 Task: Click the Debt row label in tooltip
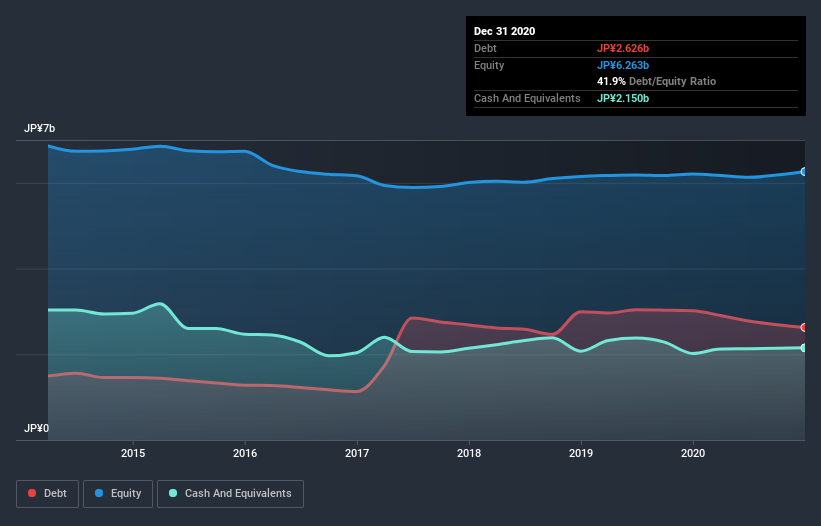[x=485, y=48]
